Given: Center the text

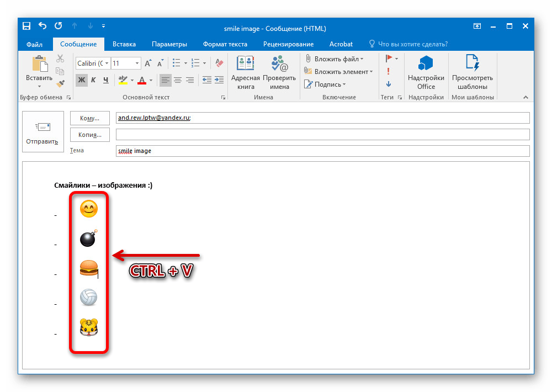Looking at the screenshot, I should [x=178, y=80].
